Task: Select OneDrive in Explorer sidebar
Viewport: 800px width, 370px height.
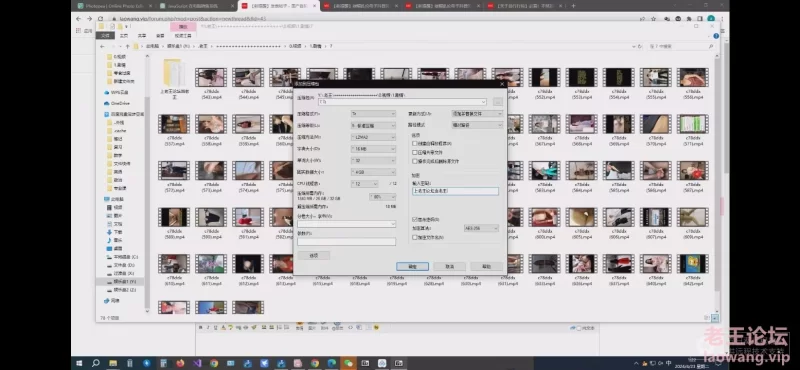Action: (x=117, y=103)
